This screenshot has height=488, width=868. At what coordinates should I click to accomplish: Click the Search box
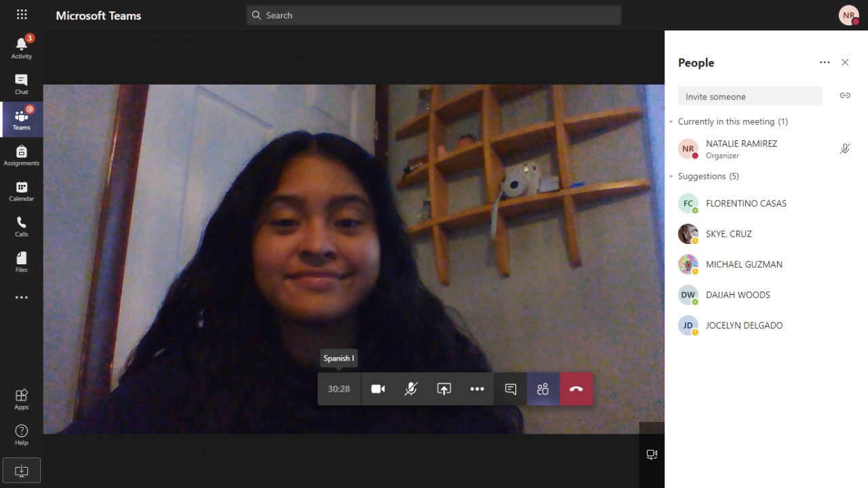pos(434,15)
